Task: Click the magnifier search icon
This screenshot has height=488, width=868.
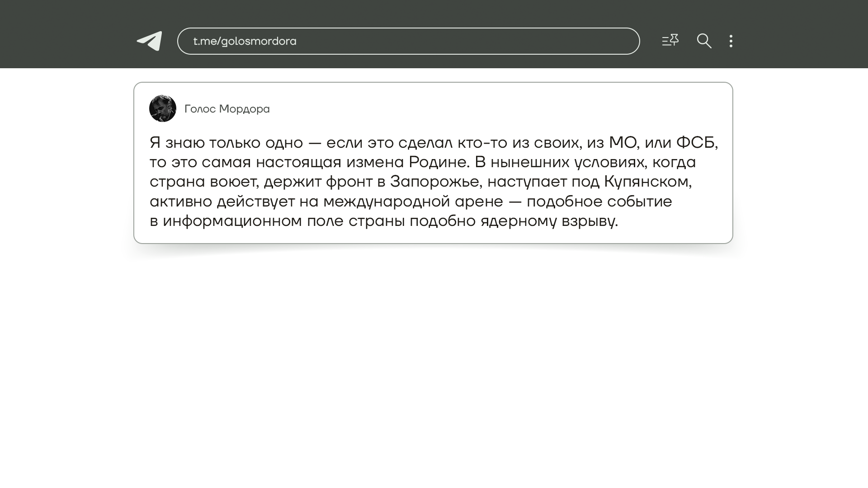Action: tap(704, 41)
